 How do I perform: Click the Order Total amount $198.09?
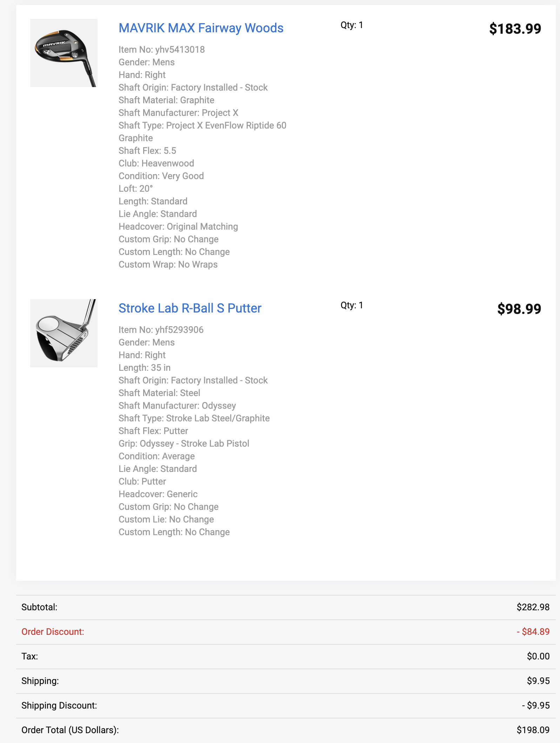coord(533,730)
